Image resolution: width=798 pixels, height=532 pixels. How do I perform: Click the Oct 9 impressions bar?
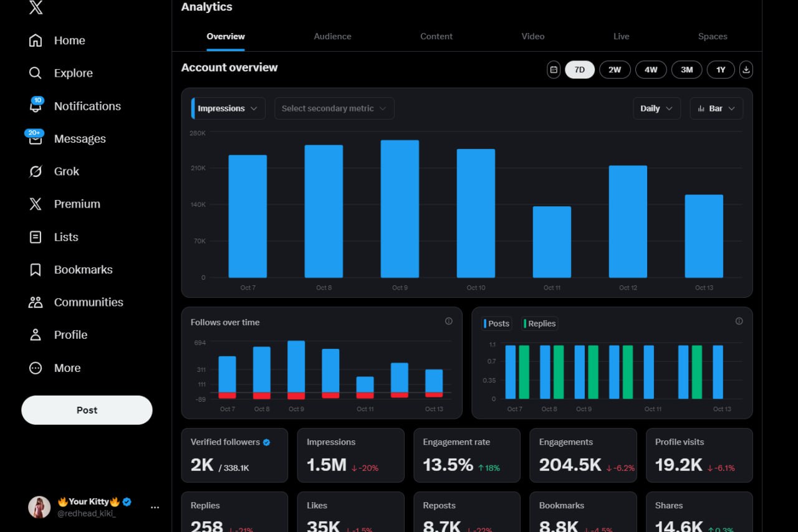(400, 209)
